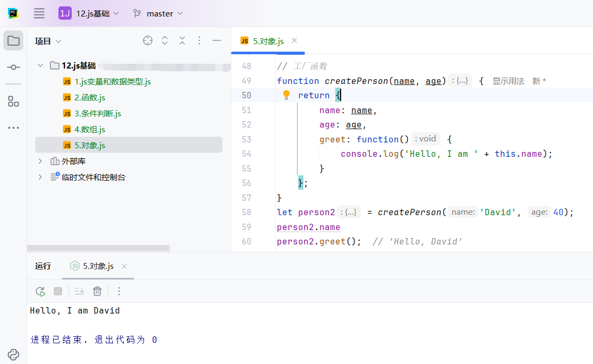593x364 pixels.
Task: Click console.log on line 54
Action: tap(369, 154)
